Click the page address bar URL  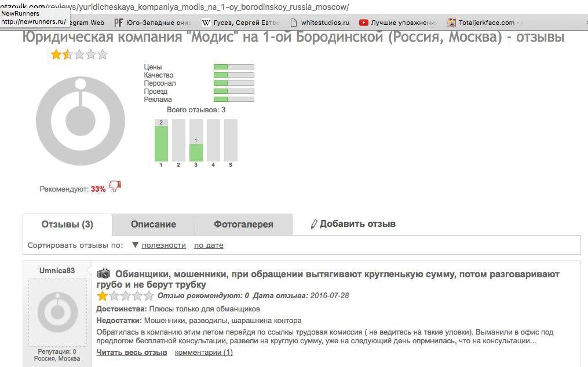point(174,7)
